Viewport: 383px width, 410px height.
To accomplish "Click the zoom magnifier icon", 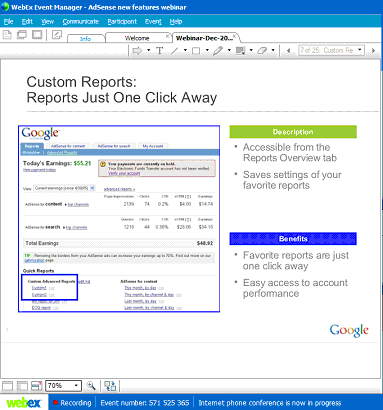I will coord(91,386).
